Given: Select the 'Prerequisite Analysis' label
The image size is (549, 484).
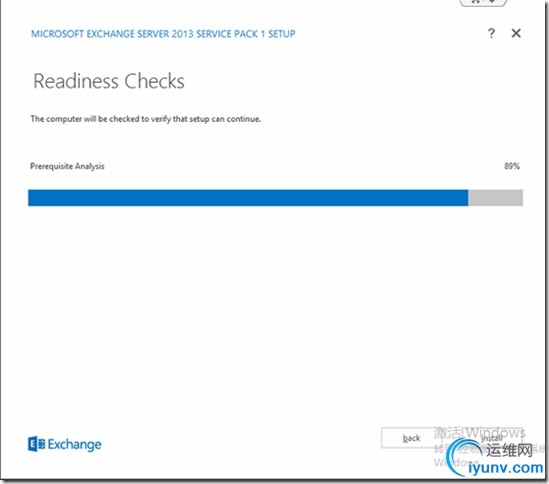Looking at the screenshot, I should tap(67, 166).
